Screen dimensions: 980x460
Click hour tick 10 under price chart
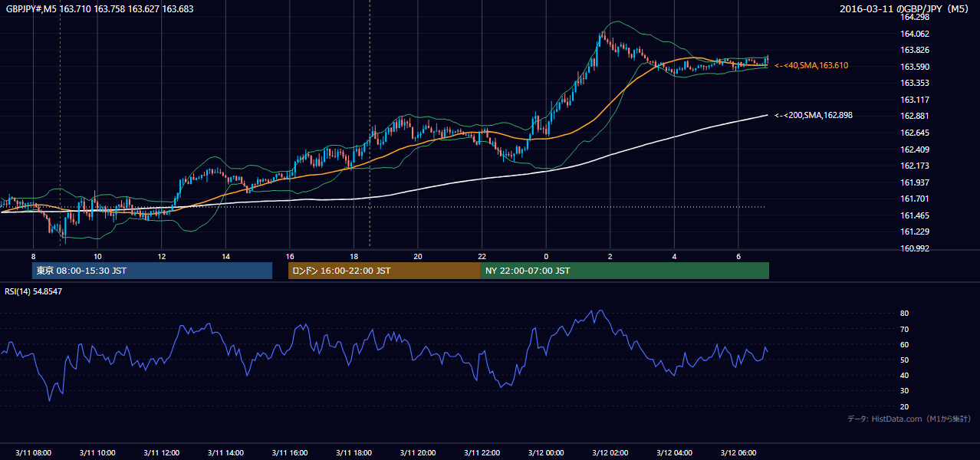click(x=97, y=256)
